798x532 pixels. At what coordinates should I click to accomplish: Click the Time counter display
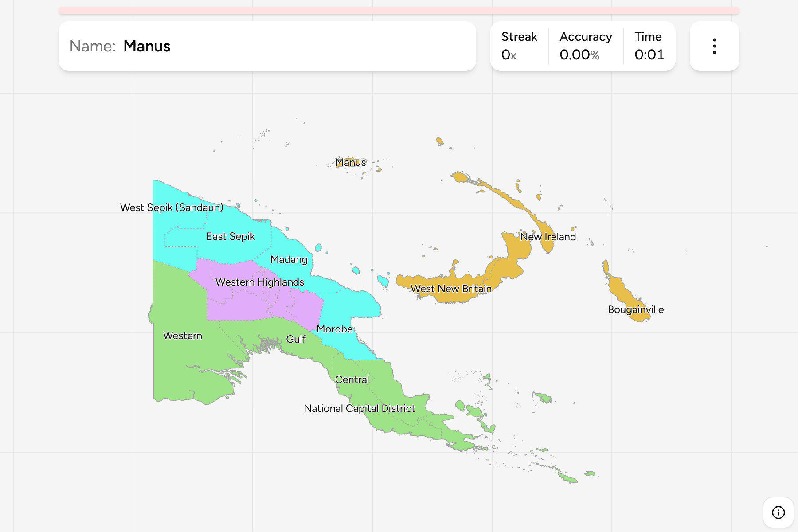(x=649, y=46)
